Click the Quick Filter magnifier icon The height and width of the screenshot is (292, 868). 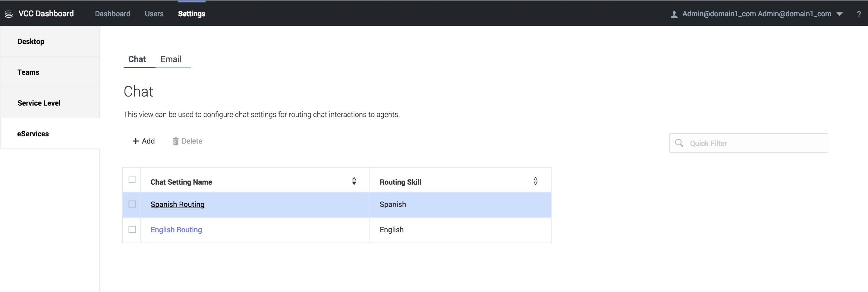click(679, 143)
